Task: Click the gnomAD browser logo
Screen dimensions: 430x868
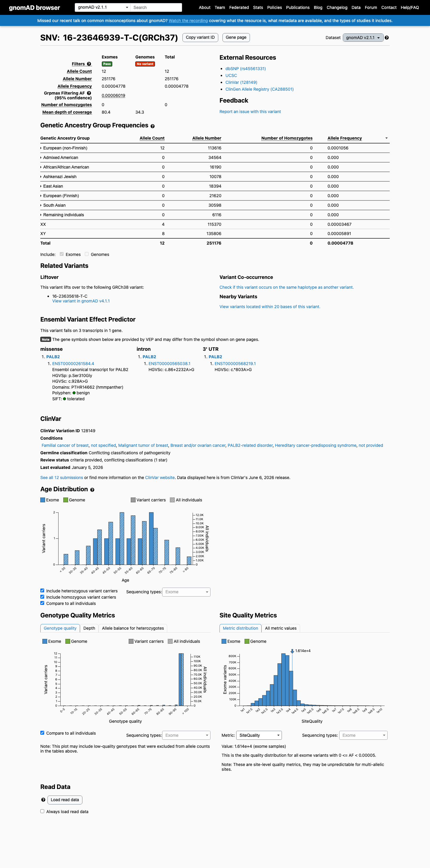Action: pos(34,7)
